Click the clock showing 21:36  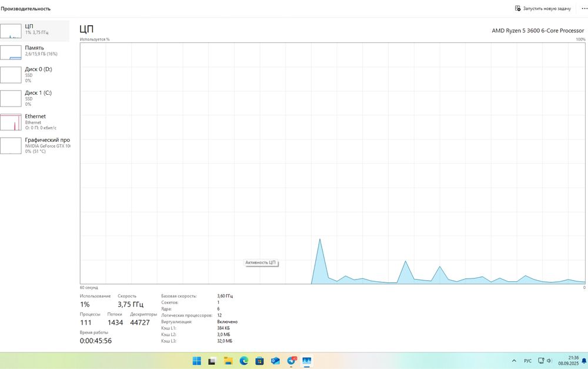point(569,361)
